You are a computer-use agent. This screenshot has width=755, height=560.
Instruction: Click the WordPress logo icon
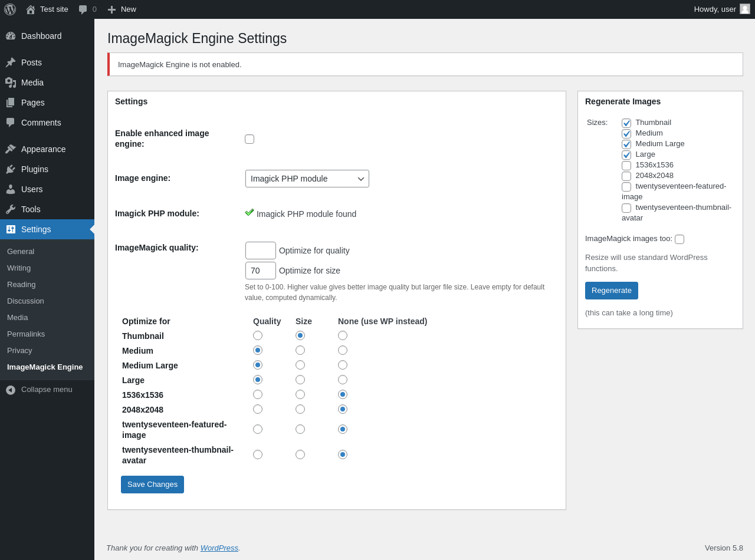tap(10, 9)
